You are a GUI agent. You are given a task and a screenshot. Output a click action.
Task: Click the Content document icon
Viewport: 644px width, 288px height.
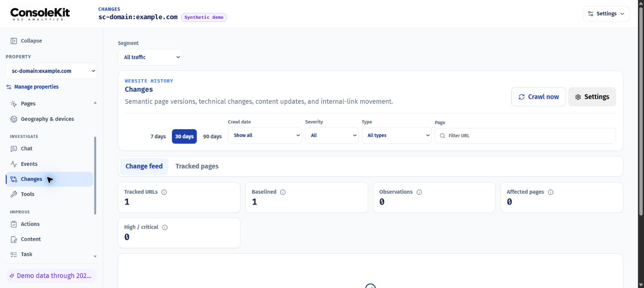tap(13, 239)
